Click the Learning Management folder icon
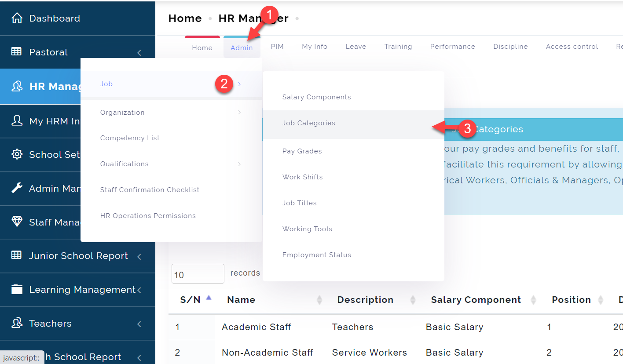This screenshot has width=623, height=364. (17, 289)
